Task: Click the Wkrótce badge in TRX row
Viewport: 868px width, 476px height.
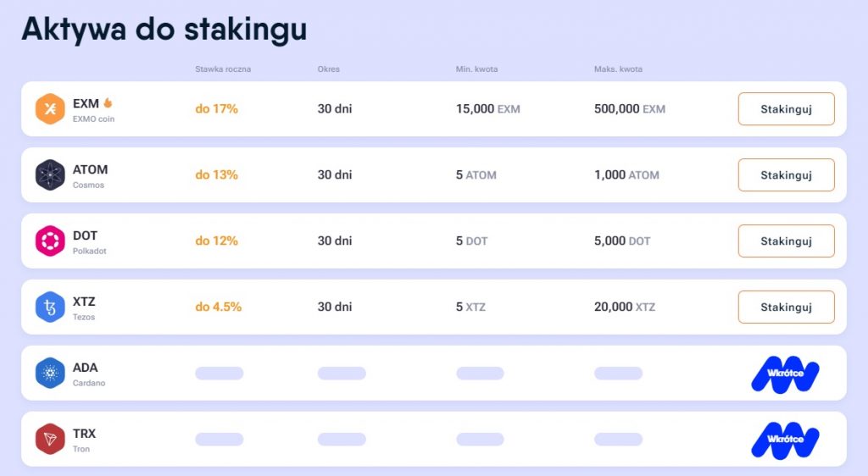Action: coord(785,440)
